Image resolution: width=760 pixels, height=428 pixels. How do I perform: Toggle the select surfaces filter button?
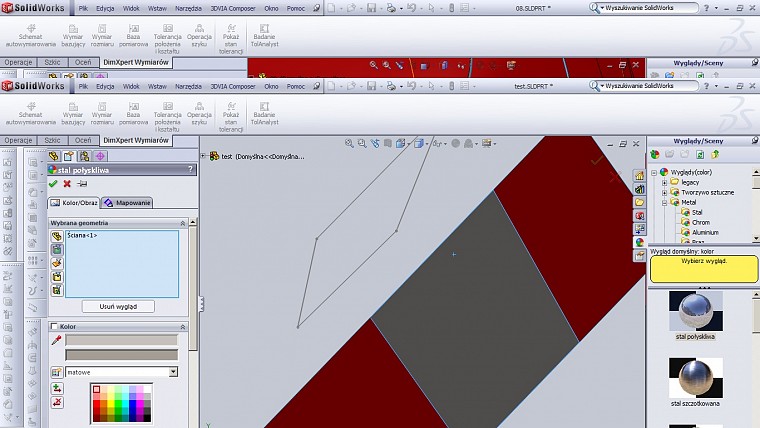pos(57,263)
